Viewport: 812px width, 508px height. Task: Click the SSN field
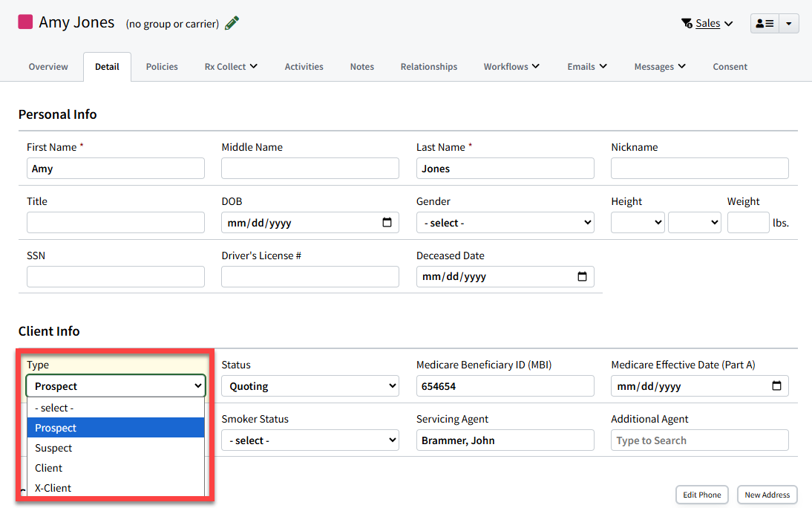click(116, 277)
